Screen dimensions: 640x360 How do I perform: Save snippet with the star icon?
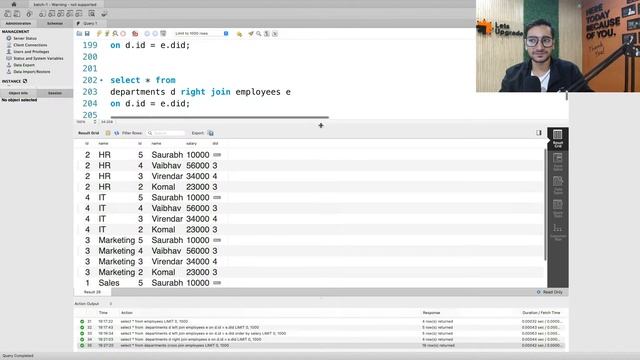pos(239,33)
